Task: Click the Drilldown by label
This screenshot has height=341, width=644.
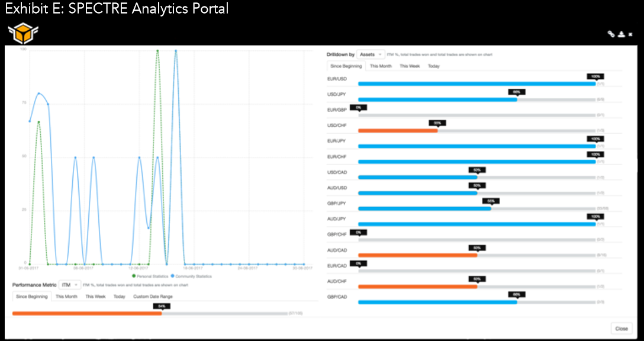Action: [340, 54]
